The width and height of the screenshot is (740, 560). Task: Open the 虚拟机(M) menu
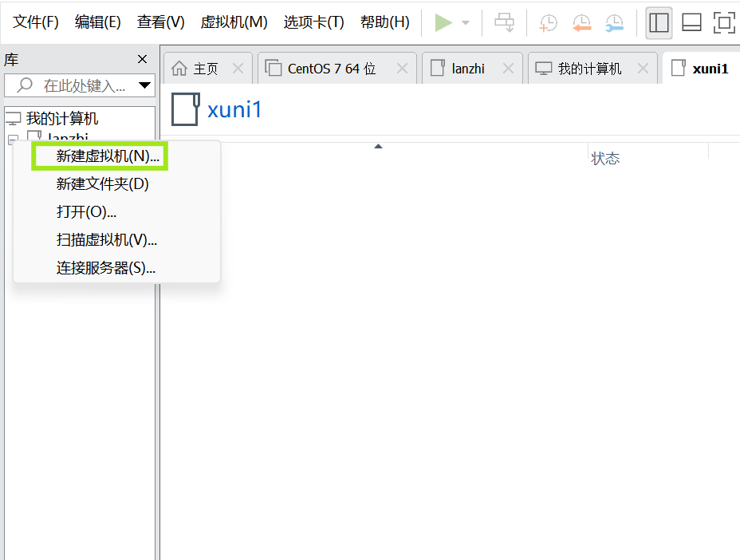coord(234,22)
